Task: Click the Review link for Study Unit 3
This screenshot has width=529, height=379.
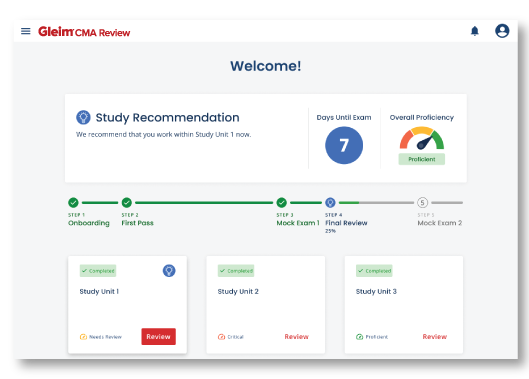Action: click(x=435, y=336)
